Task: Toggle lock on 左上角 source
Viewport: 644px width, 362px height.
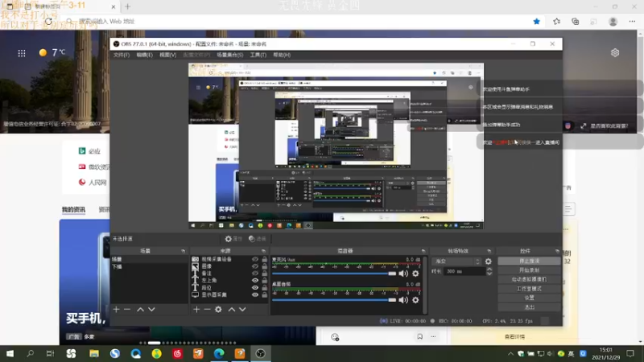Action: pos(265,280)
